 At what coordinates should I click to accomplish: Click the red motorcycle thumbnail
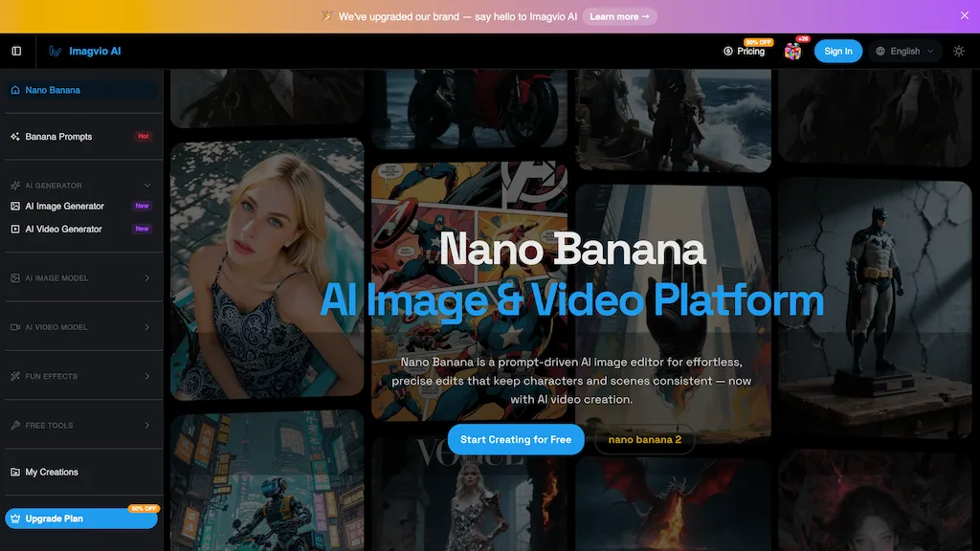(469, 108)
